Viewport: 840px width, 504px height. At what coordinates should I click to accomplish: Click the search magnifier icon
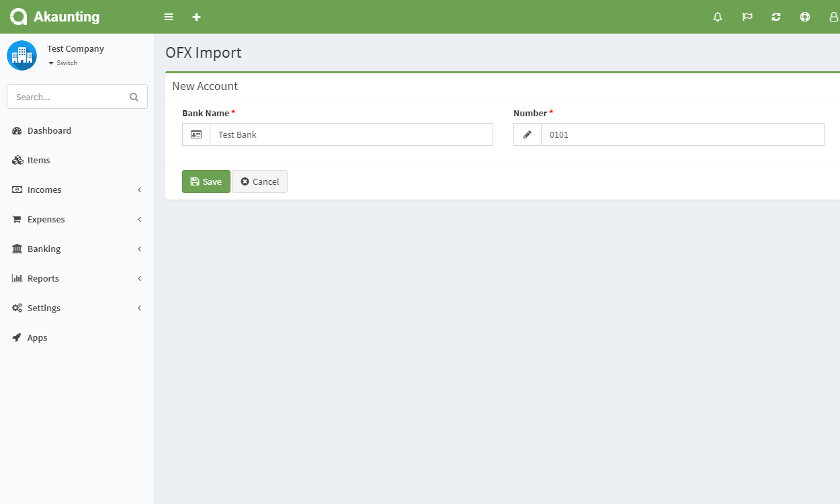coord(134,97)
